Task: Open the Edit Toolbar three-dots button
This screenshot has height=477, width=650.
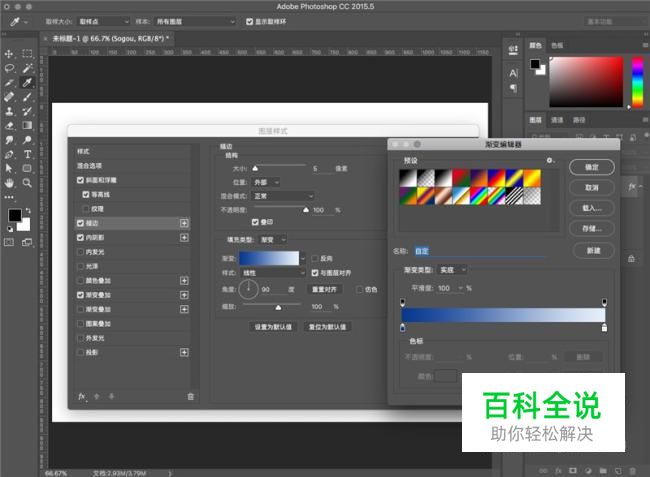Action: pos(9,197)
